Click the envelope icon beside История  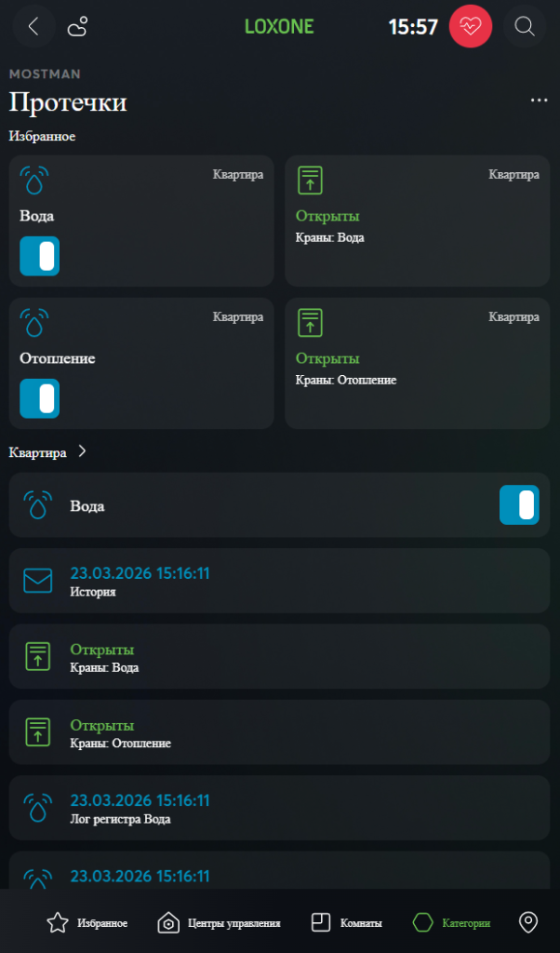38,581
